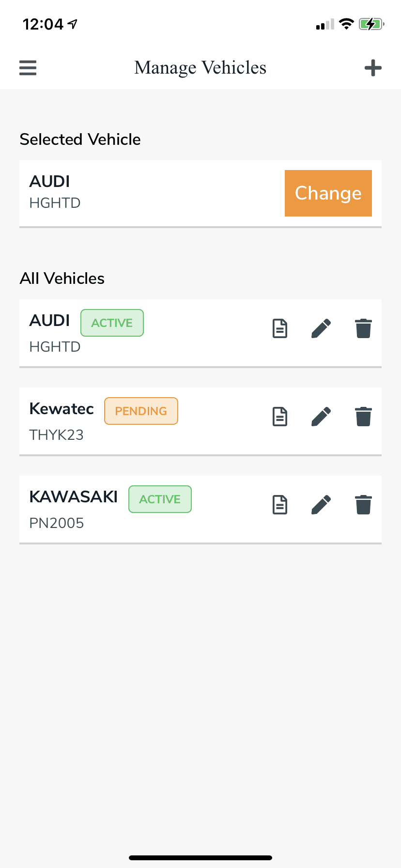
Task: Open document details for KAWASAKI
Action: click(279, 504)
